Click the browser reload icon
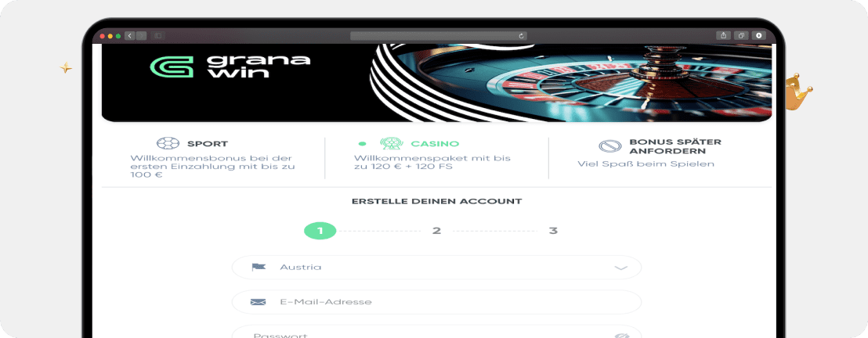This screenshot has height=338, width=868. pos(521,36)
